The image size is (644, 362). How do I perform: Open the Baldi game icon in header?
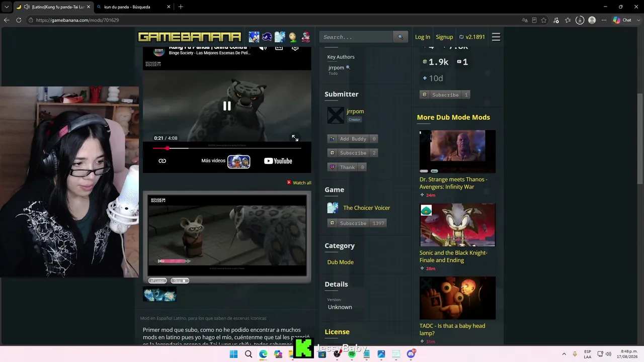(x=293, y=37)
